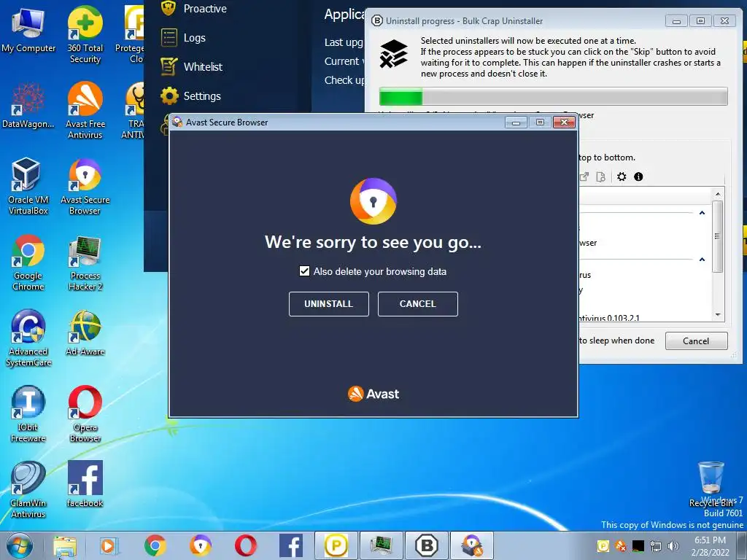The width and height of the screenshot is (747, 560).
Task: Click the Avast logo at dialog bottom
Action: click(x=373, y=394)
